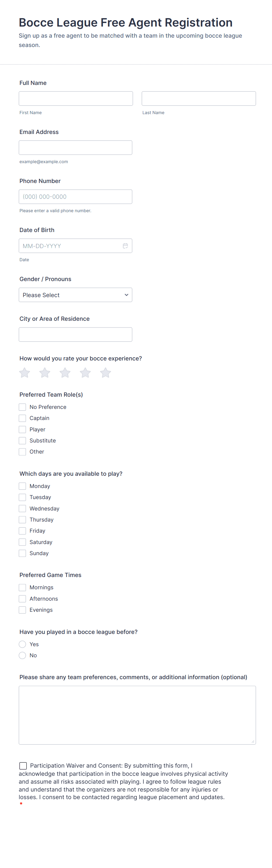
Task: Click the team preferences comments box
Action: pos(137,714)
